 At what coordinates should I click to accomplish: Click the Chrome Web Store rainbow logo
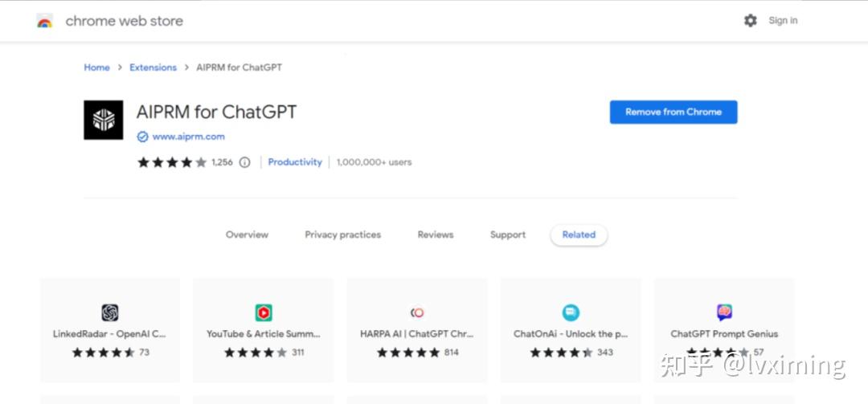(44, 21)
